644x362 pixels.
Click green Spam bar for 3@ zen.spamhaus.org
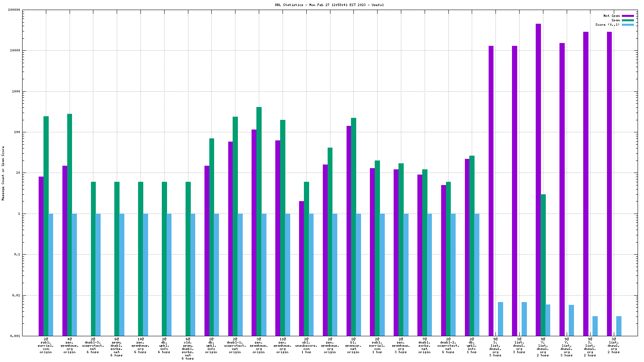point(259,221)
